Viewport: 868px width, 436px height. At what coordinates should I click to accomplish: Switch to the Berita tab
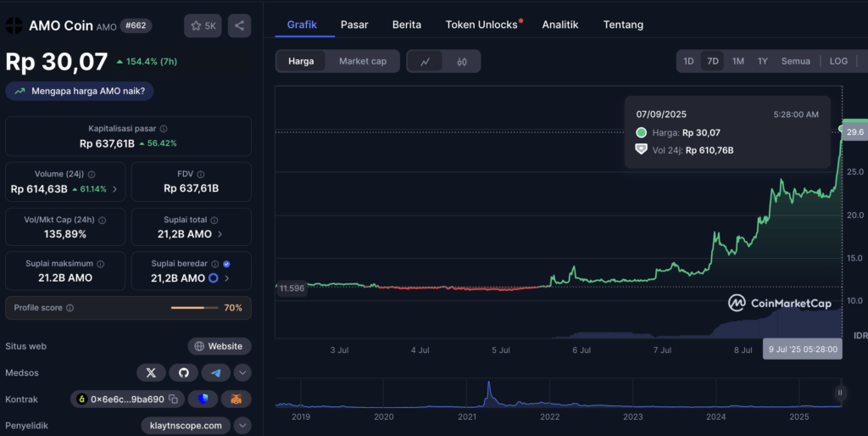407,25
